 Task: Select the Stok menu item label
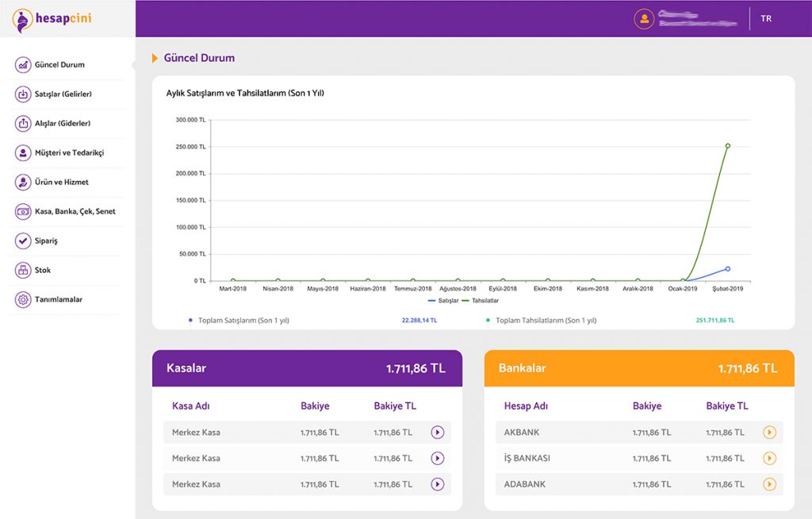tap(43, 271)
